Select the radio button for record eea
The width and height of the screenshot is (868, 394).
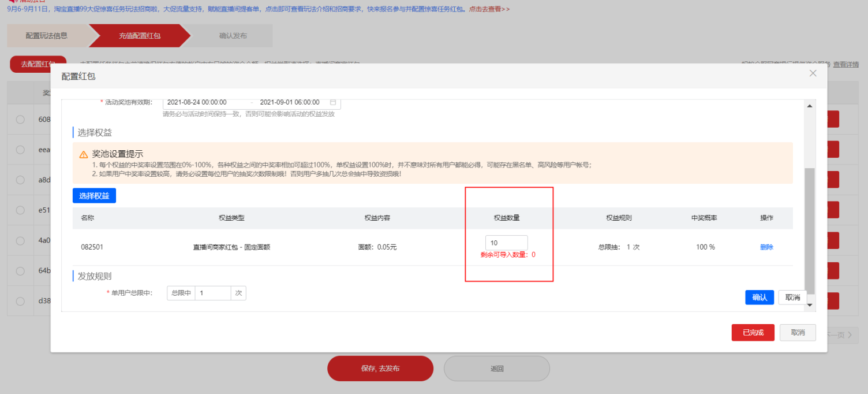click(x=21, y=149)
